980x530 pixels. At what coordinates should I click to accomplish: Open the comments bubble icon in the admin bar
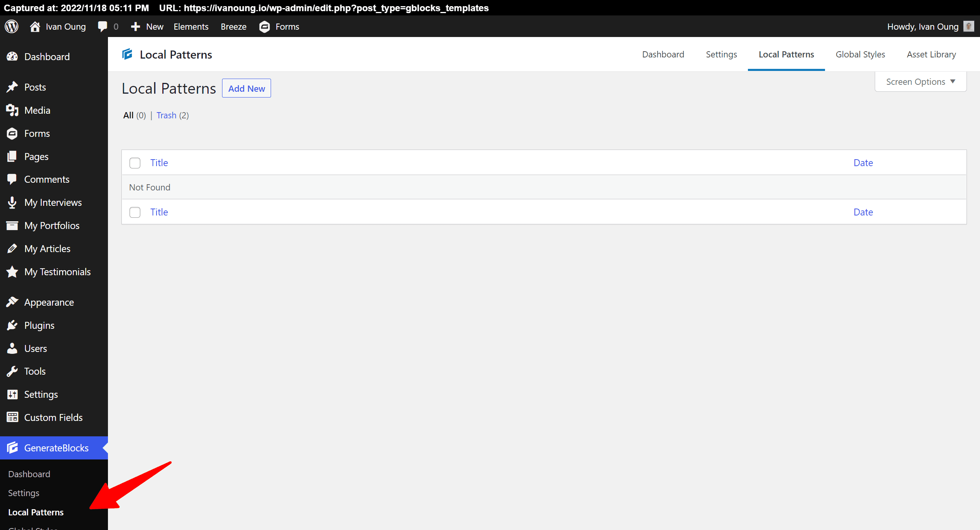coord(103,27)
